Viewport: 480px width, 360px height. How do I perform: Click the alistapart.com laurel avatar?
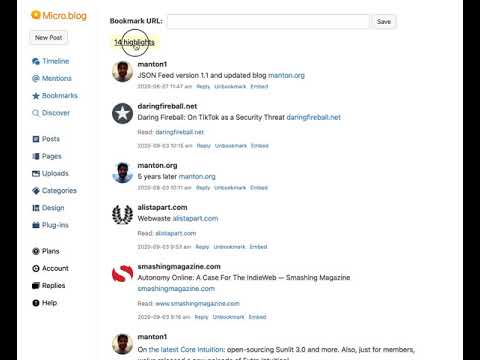click(122, 215)
